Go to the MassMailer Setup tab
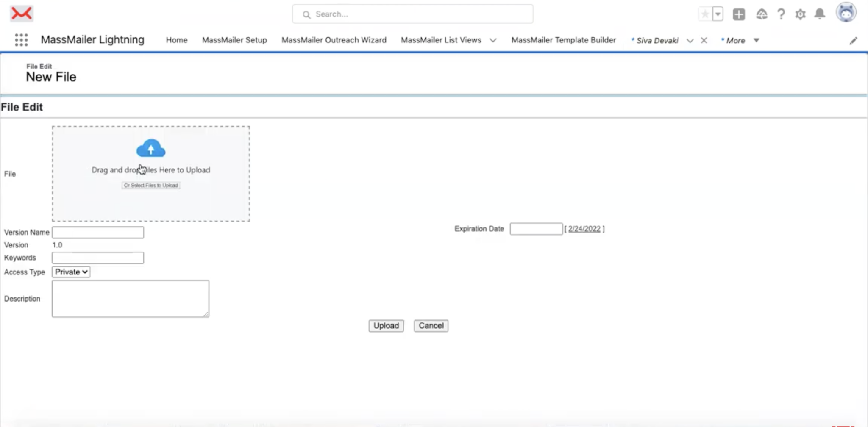 click(x=234, y=40)
